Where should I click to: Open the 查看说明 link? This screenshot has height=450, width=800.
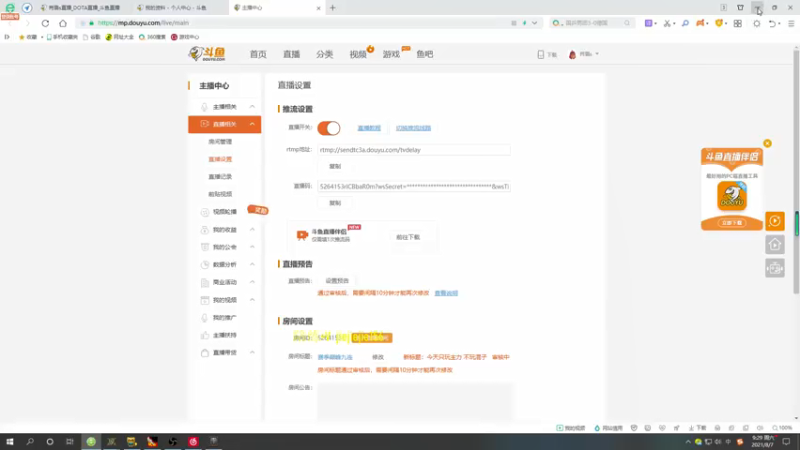[446, 293]
